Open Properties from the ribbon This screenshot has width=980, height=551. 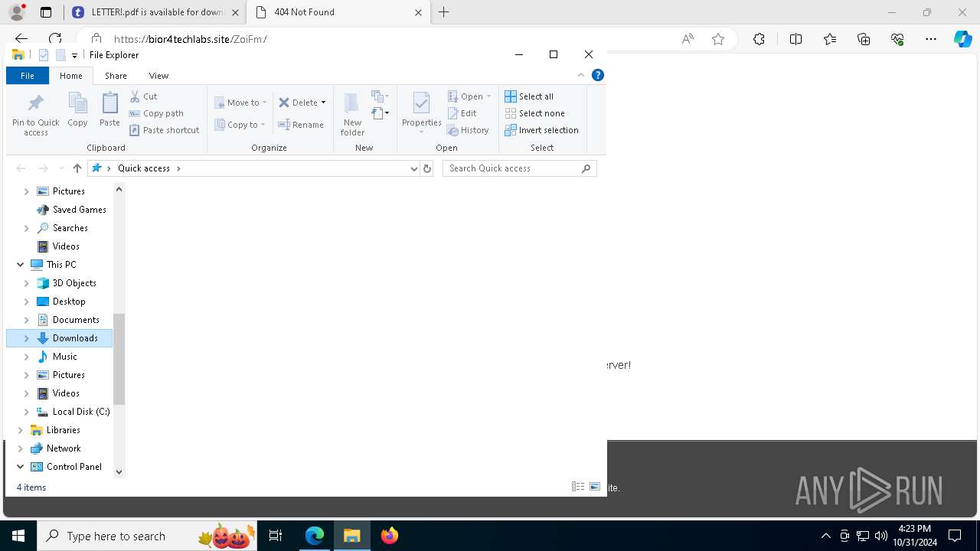(x=422, y=112)
